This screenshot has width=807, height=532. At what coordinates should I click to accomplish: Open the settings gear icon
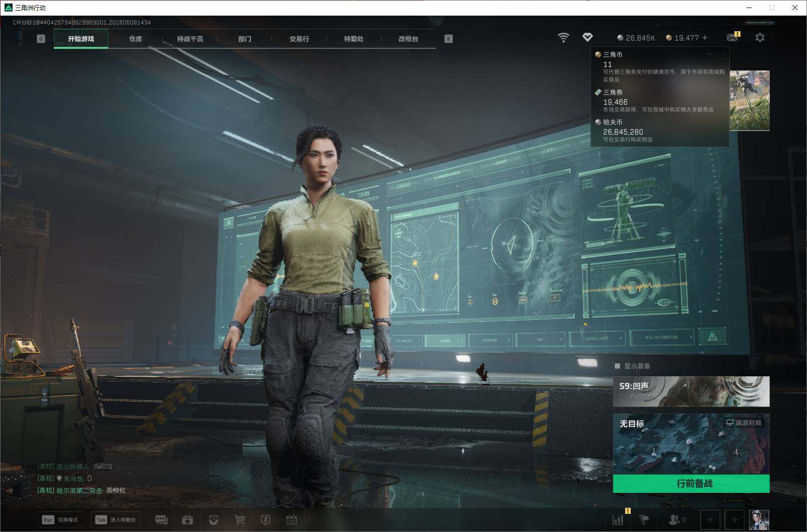760,38
